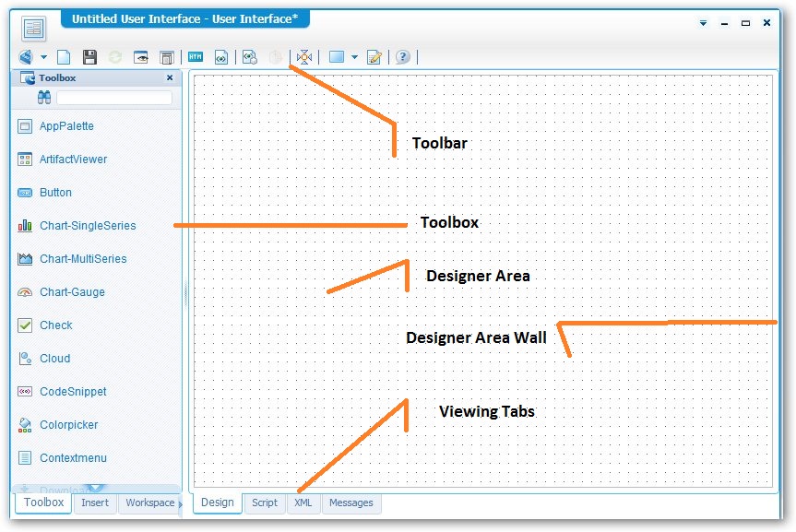Click the New document icon in toolbar
Screen dimensions: 796x532
point(65,57)
